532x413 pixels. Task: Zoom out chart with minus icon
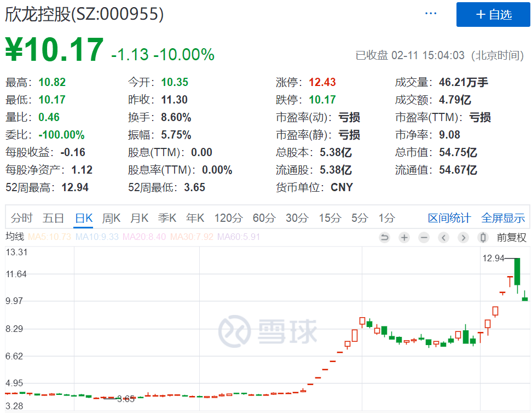[x=424, y=237]
